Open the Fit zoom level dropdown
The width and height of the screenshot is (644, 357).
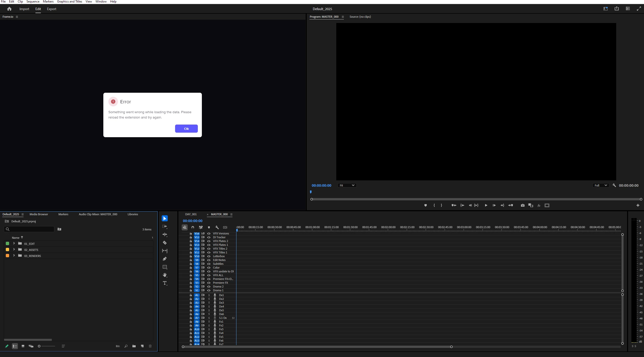click(347, 185)
